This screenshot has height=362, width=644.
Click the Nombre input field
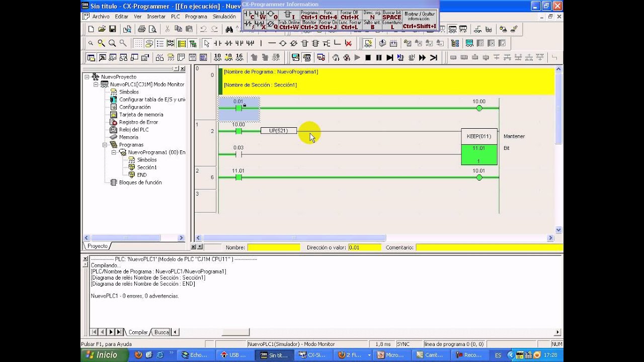pos(274,247)
